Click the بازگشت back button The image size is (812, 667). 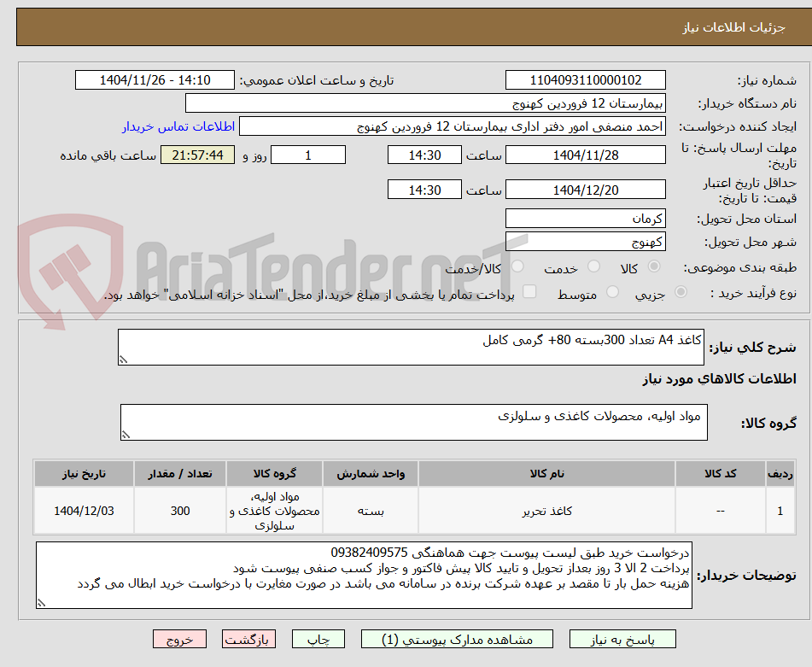click(x=248, y=639)
